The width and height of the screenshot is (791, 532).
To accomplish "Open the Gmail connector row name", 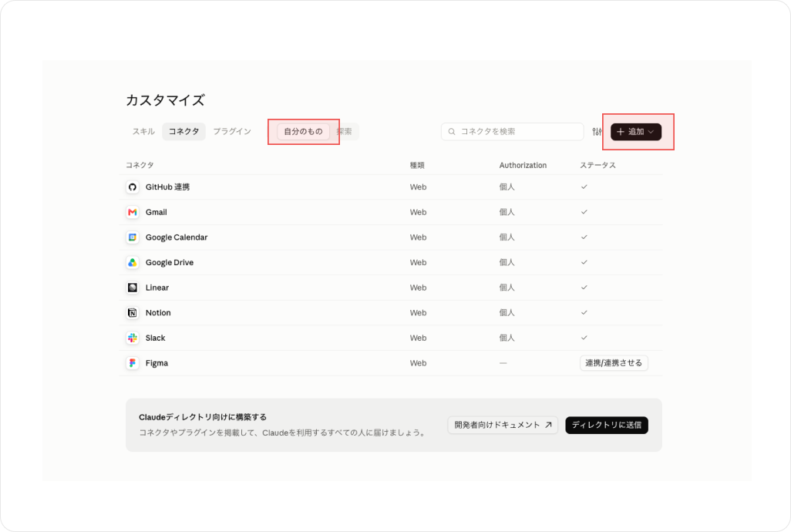I will [157, 212].
